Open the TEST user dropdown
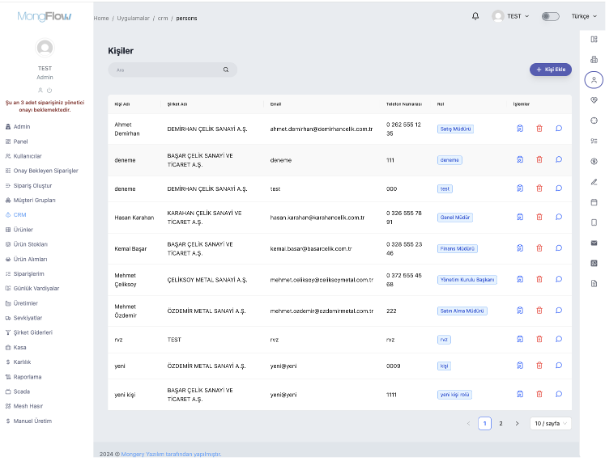This screenshot has width=606, height=458. tap(510, 16)
